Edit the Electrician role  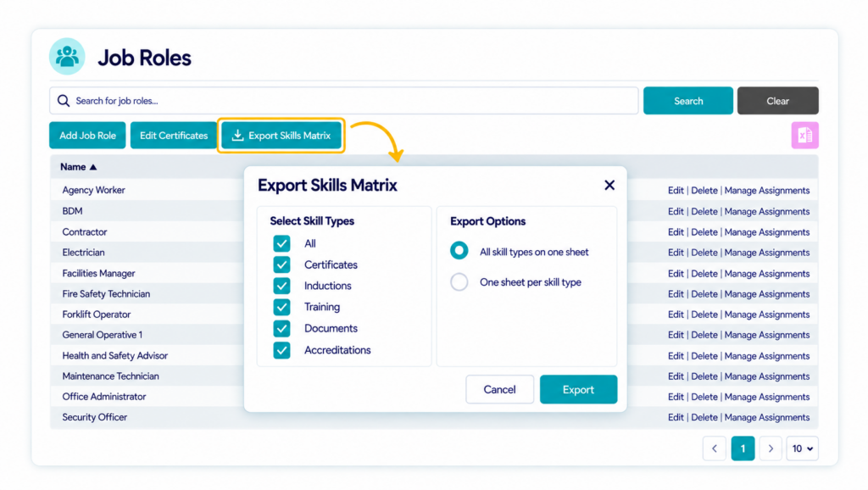[x=676, y=253]
